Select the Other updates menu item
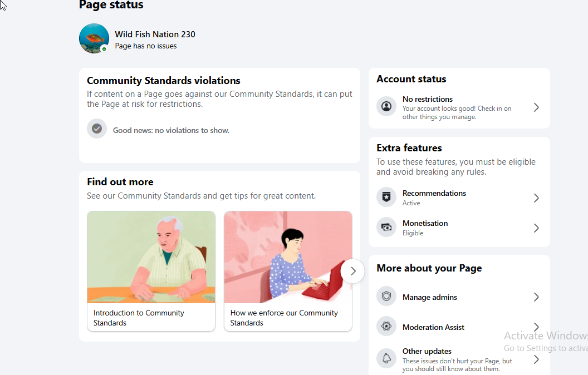 [x=459, y=359]
